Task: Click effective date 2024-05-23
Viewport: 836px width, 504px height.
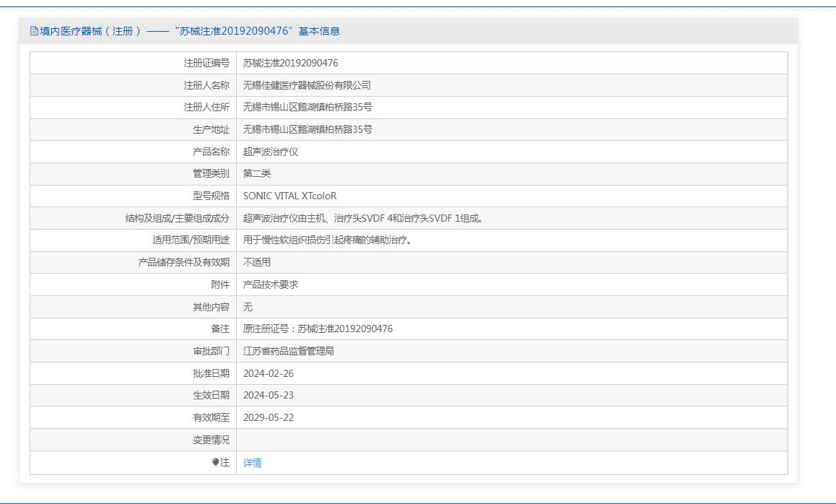Action: (268, 395)
